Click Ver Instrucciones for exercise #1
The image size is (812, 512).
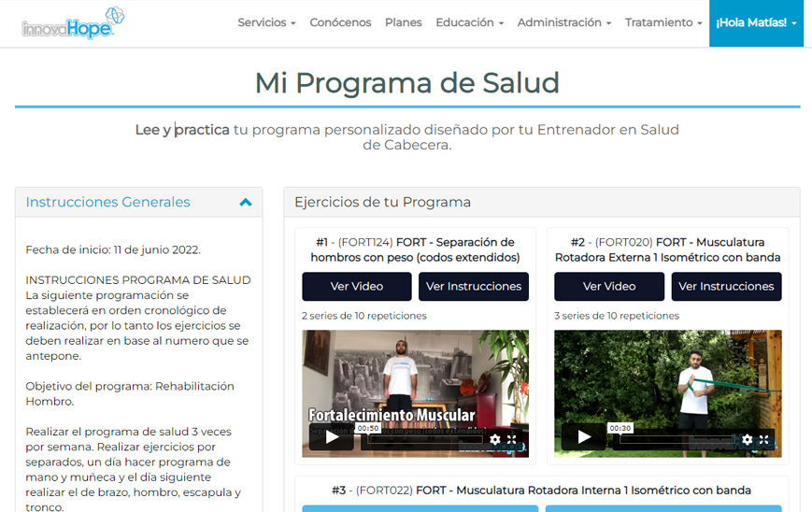(474, 287)
